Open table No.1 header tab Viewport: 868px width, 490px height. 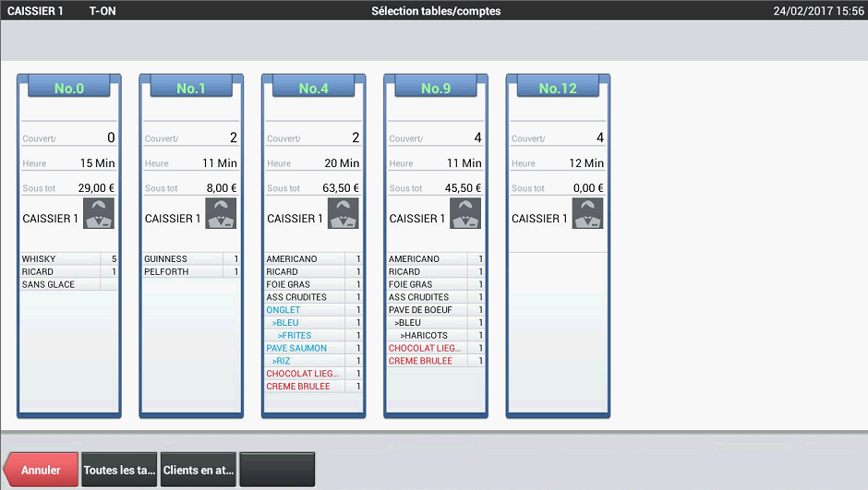pos(191,88)
